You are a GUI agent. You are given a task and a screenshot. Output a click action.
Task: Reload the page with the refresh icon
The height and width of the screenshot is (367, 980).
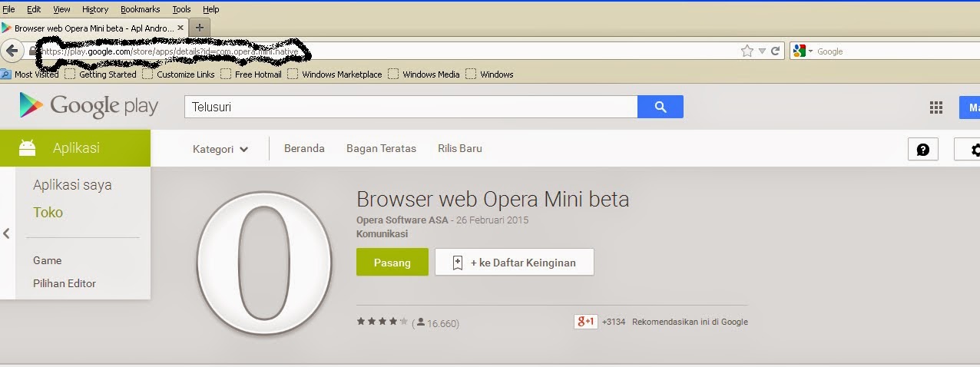pos(776,51)
